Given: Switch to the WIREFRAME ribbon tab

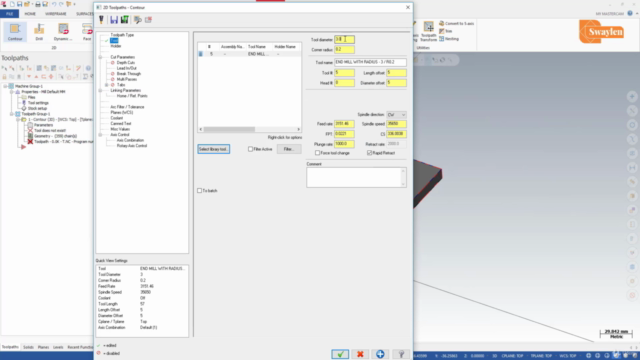Looking at the screenshot, I should [56, 14].
